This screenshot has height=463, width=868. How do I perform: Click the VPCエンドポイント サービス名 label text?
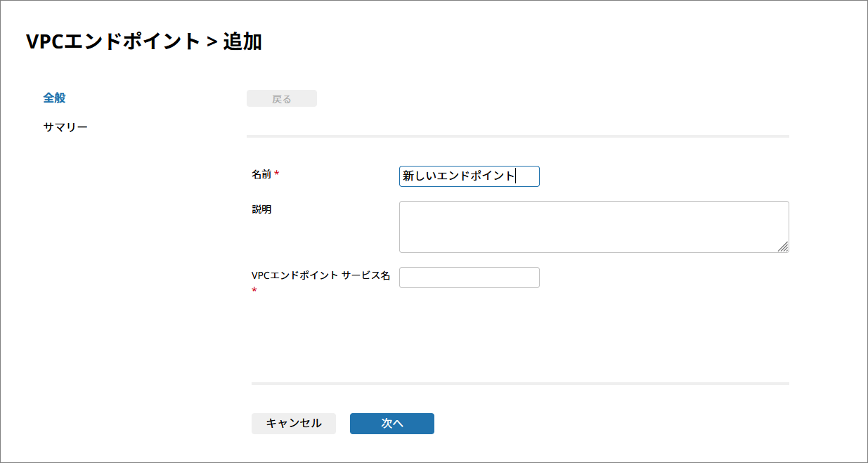pyautogui.click(x=320, y=276)
